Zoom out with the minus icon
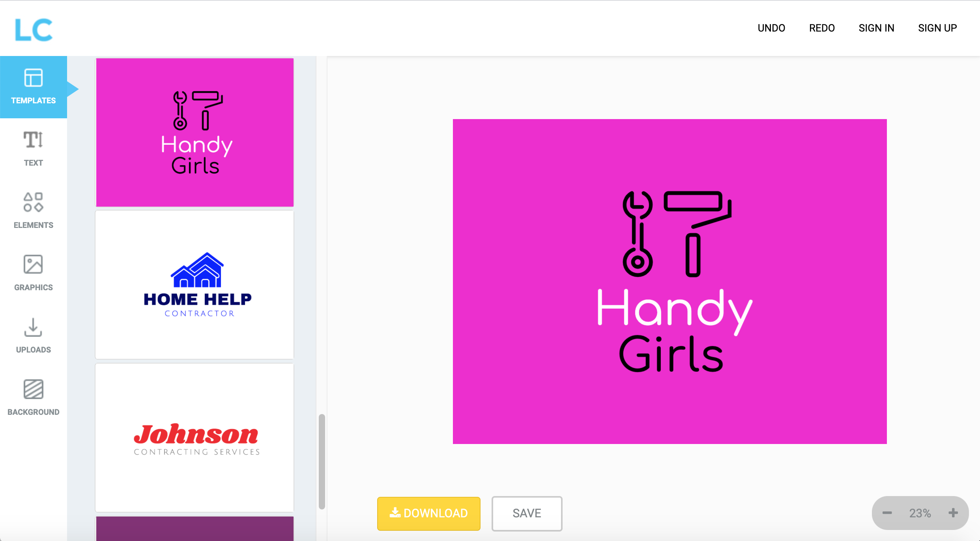Image resolution: width=980 pixels, height=541 pixels. [887, 513]
